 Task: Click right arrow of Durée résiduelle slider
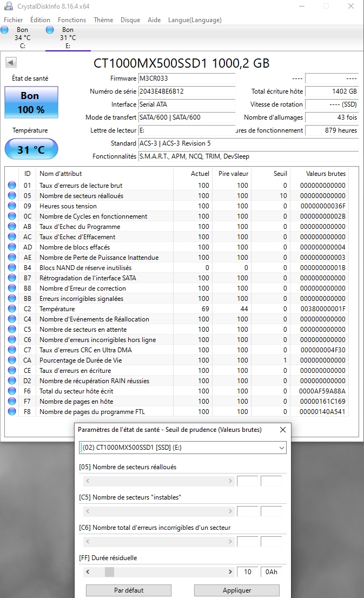click(x=230, y=571)
